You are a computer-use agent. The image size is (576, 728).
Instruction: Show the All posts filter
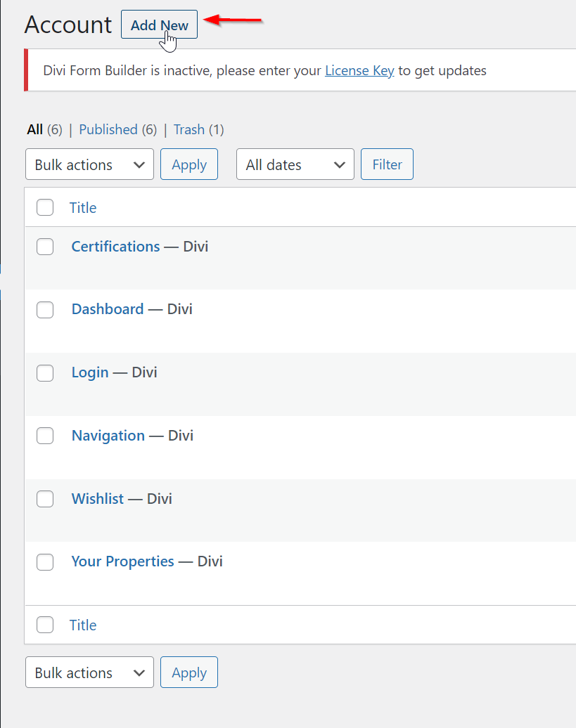click(x=34, y=129)
